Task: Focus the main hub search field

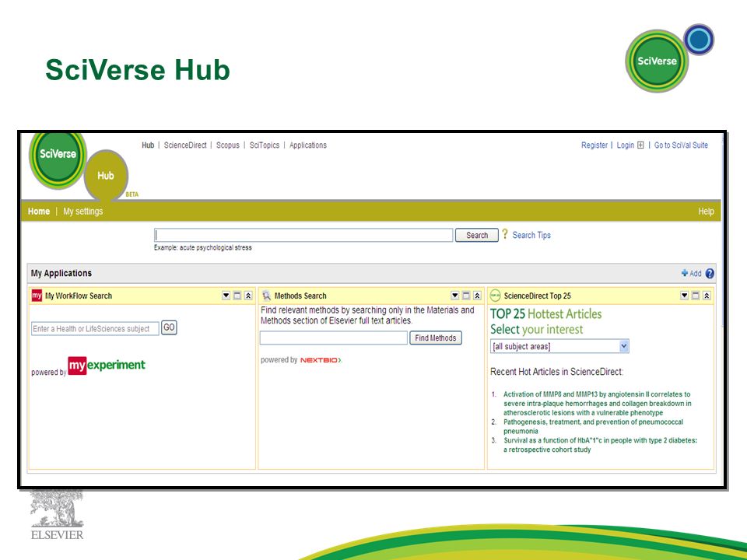Action: [303, 235]
